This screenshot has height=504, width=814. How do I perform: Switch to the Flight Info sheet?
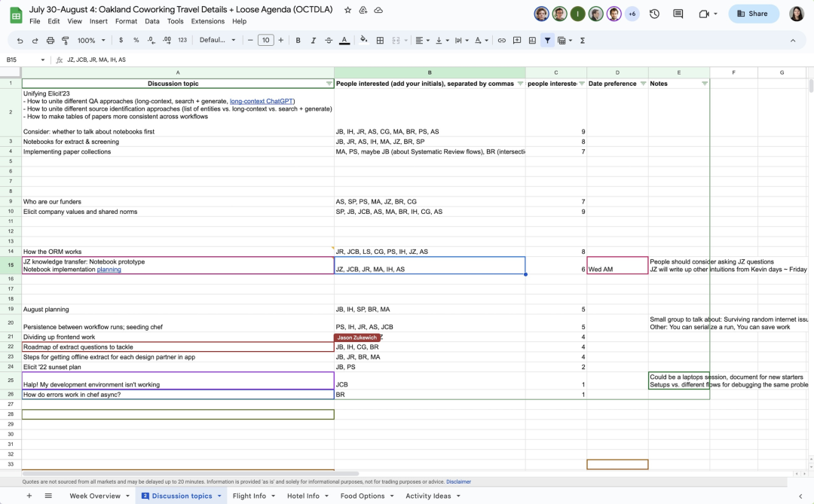(249, 496)
